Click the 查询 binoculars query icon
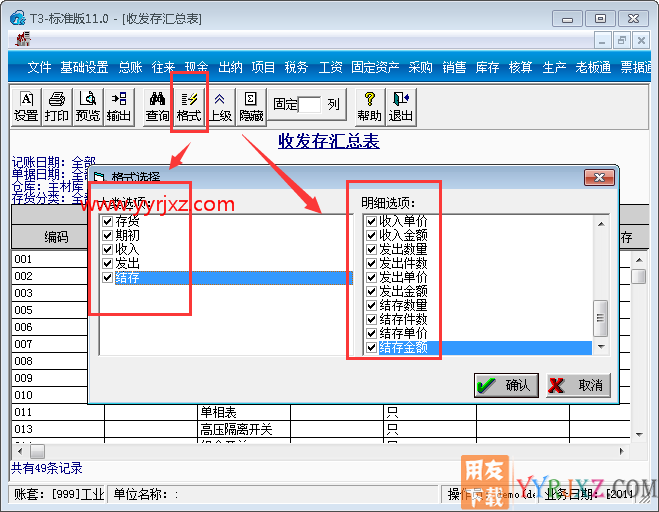This screenshot has height=512, width=659. [158, 107]
